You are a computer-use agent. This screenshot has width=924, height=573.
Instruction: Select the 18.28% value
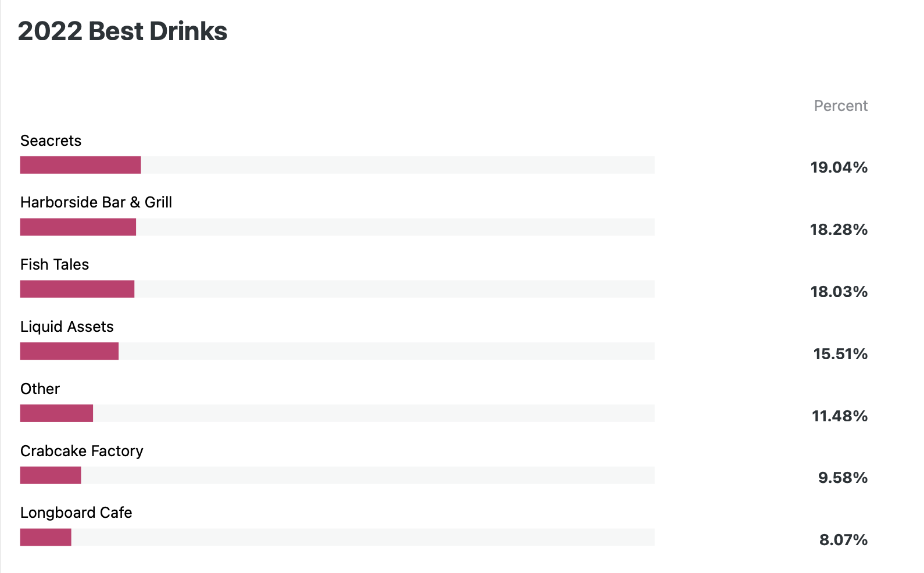(839, 230)
